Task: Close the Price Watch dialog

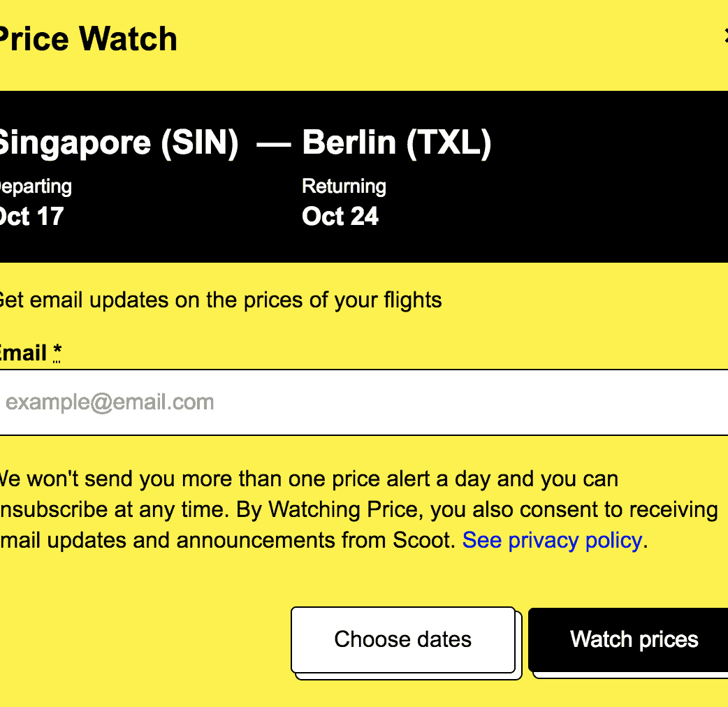Action: tap(725, 38)
